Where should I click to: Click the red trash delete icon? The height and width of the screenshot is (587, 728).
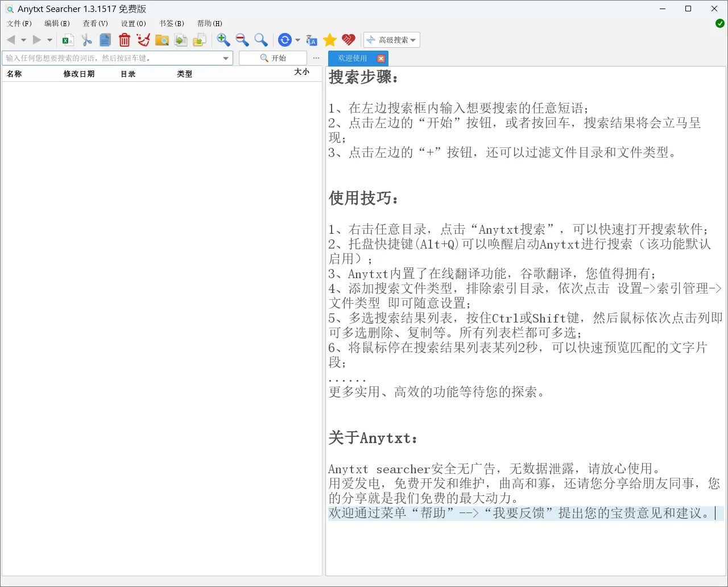coord(125,40)
